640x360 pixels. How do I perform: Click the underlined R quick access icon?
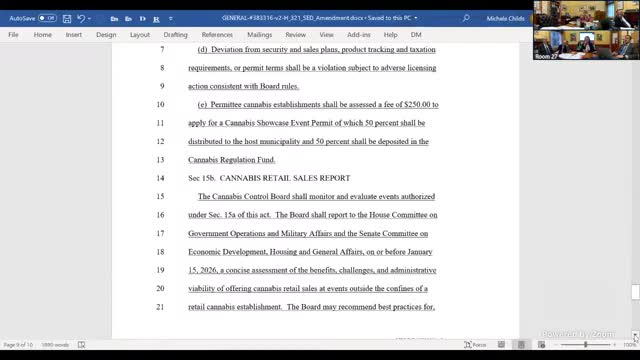156,19
